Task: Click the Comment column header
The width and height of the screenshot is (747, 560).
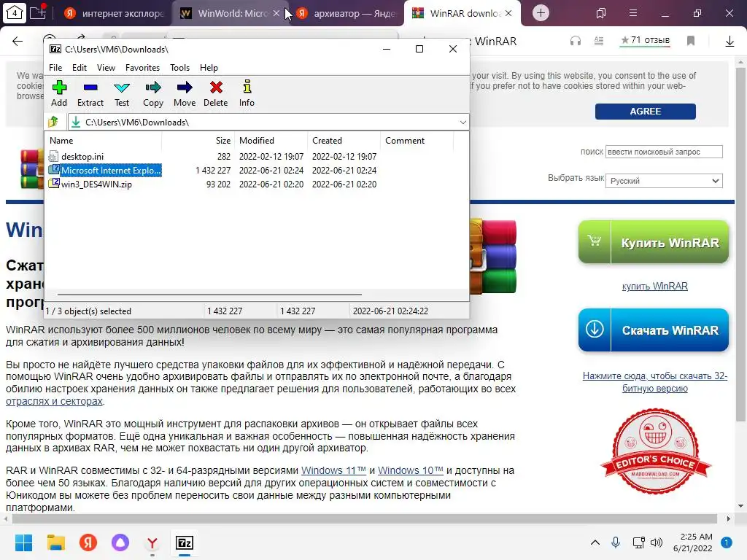Action: pos(417,141)
